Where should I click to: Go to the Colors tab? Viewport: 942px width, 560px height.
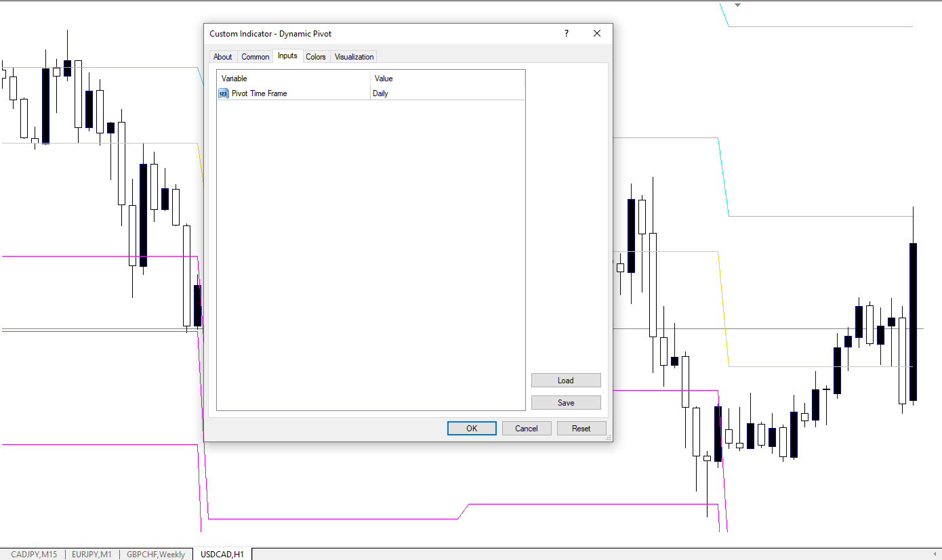(x=316, y=57)
